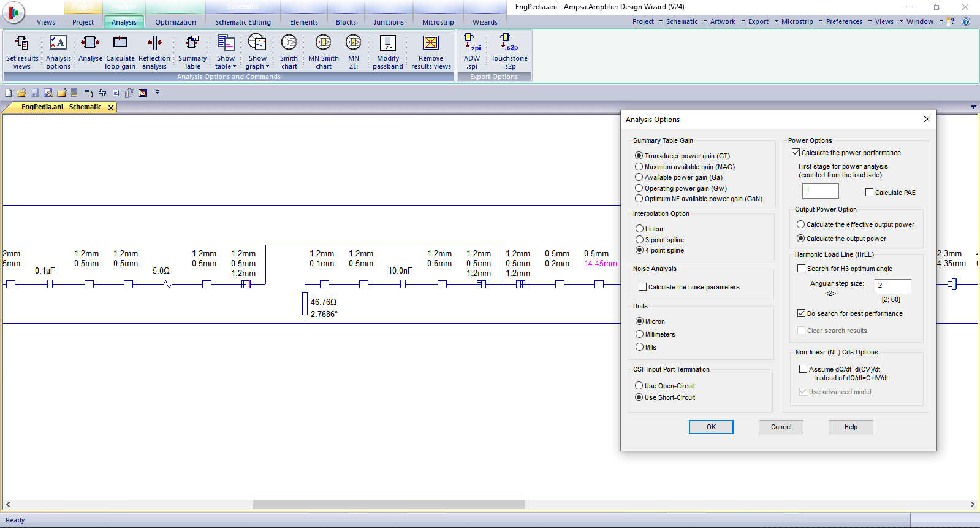Expand the Show graph dropdown arrow
This screenshot has width=980, height=528.
(267, 67)
